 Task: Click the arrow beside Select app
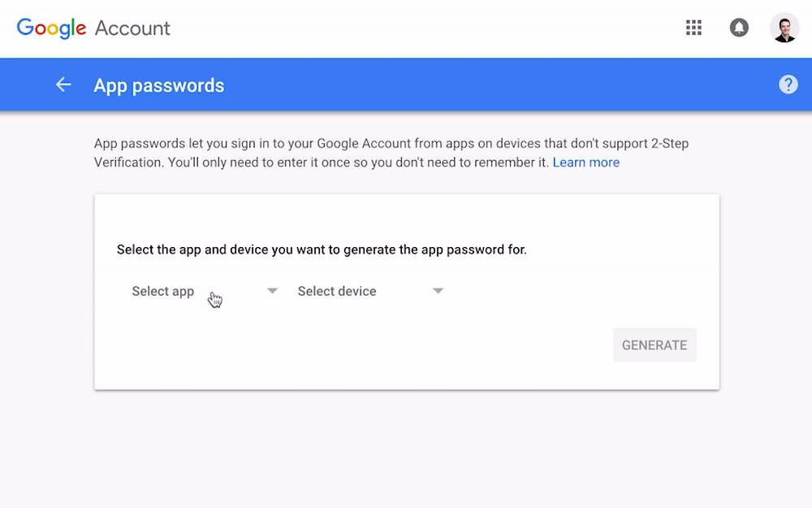tap(273, 291)
